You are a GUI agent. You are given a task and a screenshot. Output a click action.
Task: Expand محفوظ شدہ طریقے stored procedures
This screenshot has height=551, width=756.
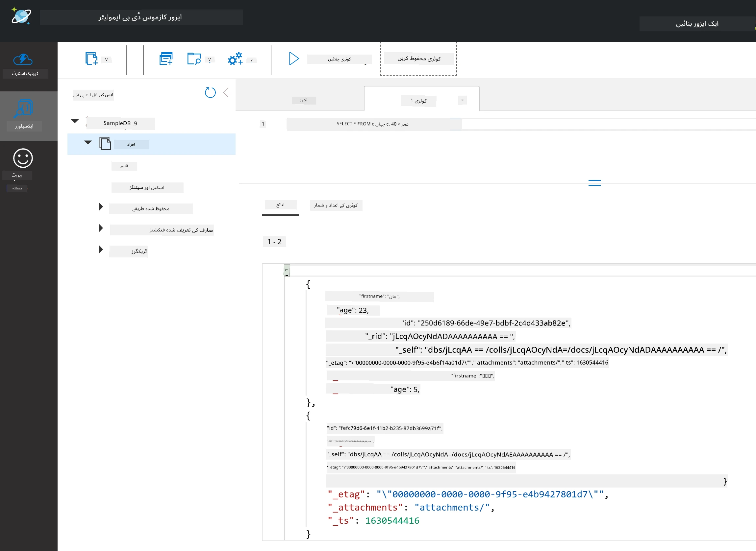coord(101,207)
